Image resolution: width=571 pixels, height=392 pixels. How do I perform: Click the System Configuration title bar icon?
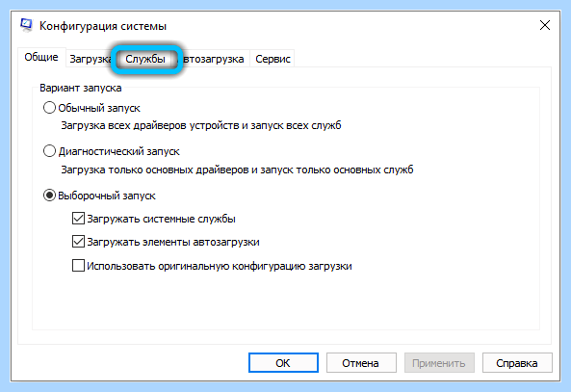(26, 25)
